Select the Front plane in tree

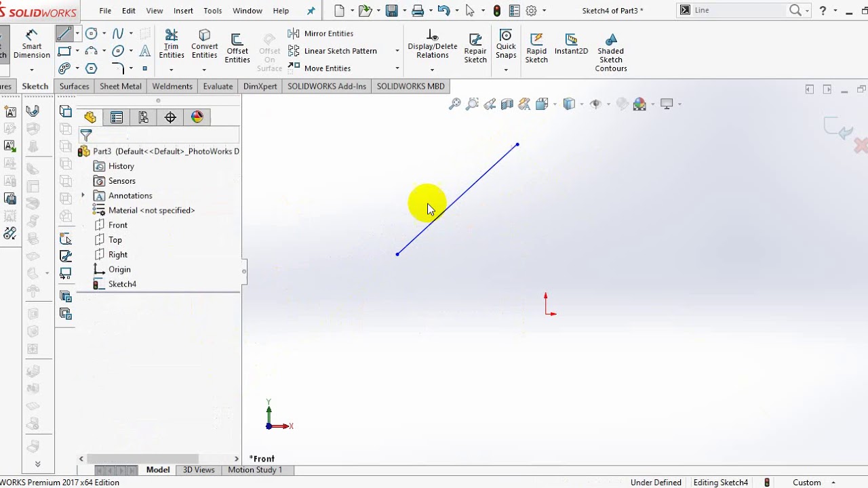click(111, 225)
